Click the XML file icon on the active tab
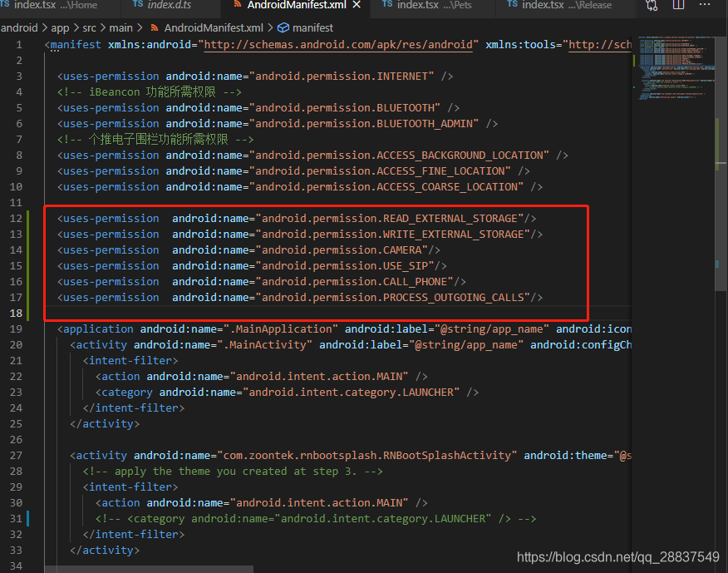 [x=237, y=5]
